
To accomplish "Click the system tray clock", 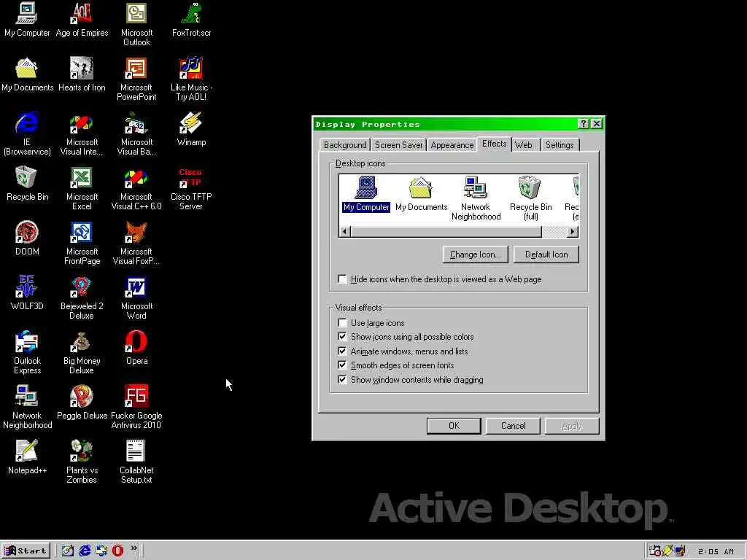I will pyautogui.click(x=716, y=551).
